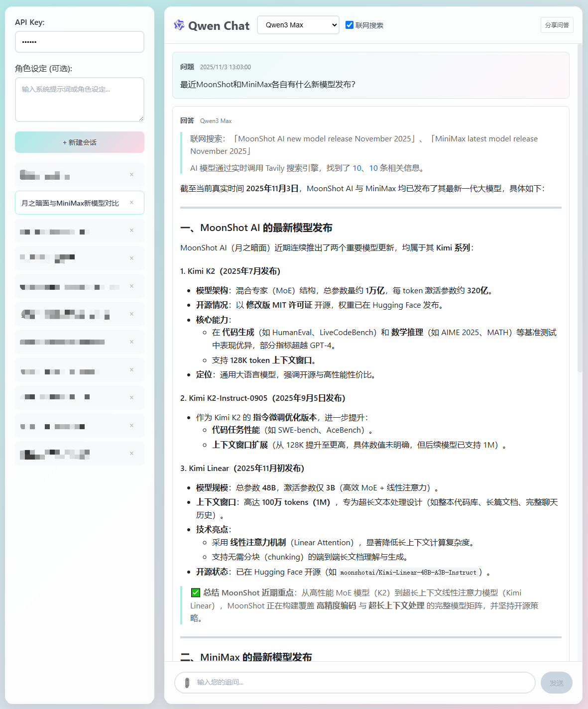
Task: Click the attachment clip icon in input box
Action: (x=187, y=683)
